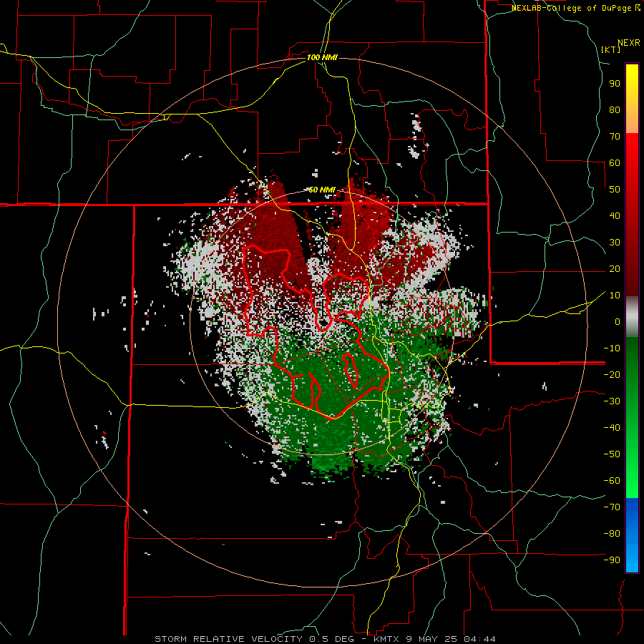
Task: Click the 50 value on the velocity scale
Action: (615, 190)
